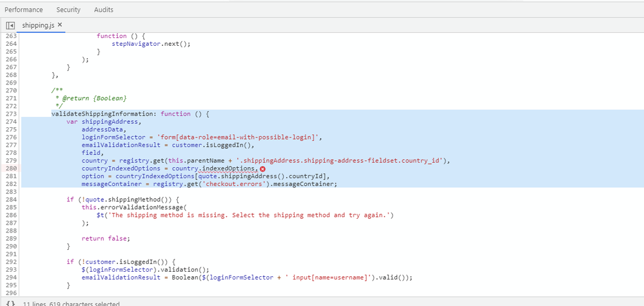Open the Audits panel tab
Viewport: 644px width, 306px height.
tap(104, 10)
